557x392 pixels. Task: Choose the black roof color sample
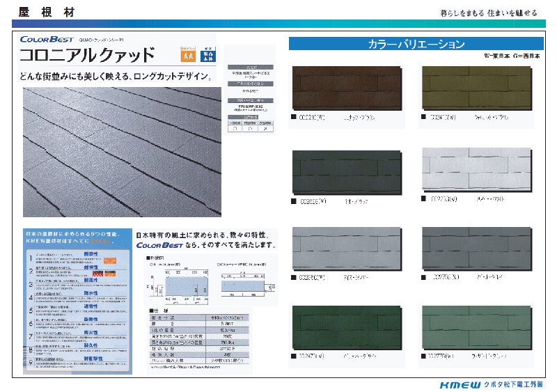(x=347, y=172)
